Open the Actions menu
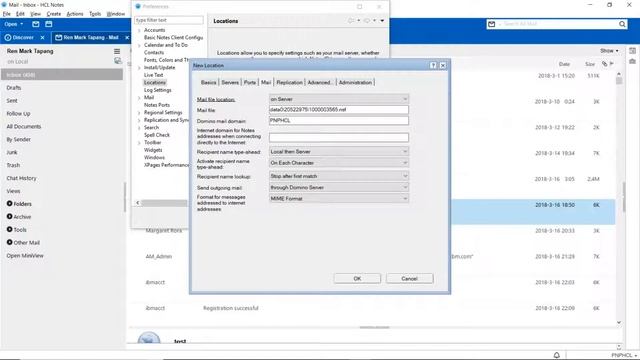 (x=75, y=14)
